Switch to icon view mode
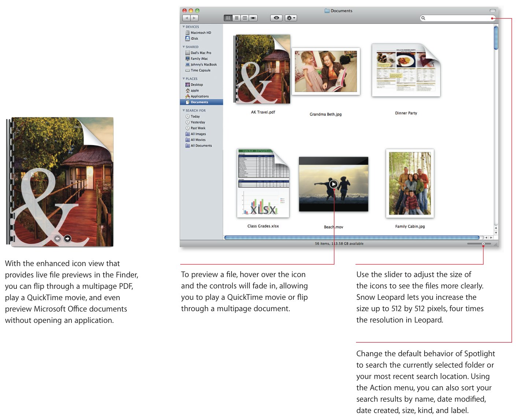526x420 pixels. tap(228, 18)
